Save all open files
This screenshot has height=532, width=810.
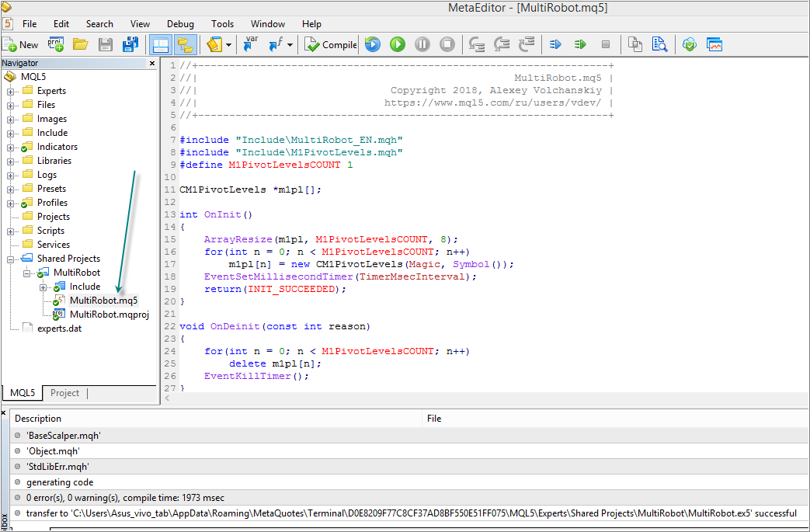(x=130, y=45)
